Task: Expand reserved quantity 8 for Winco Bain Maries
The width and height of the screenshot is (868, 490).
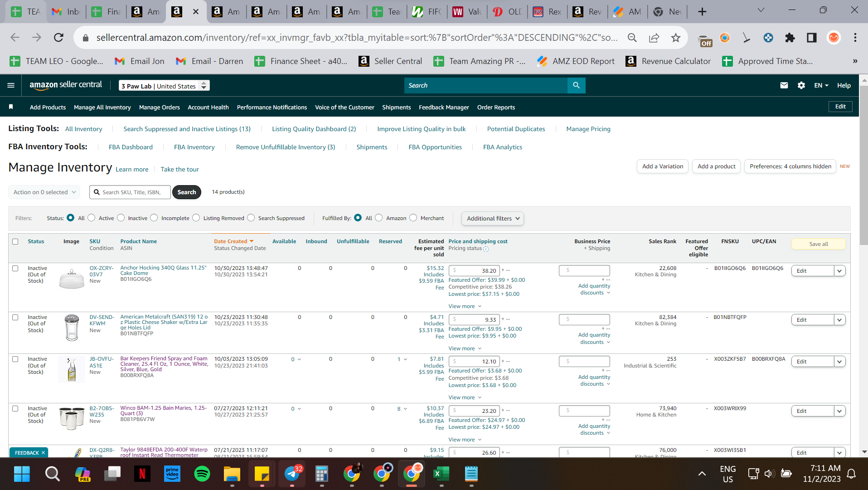Action: click(402, 409)
